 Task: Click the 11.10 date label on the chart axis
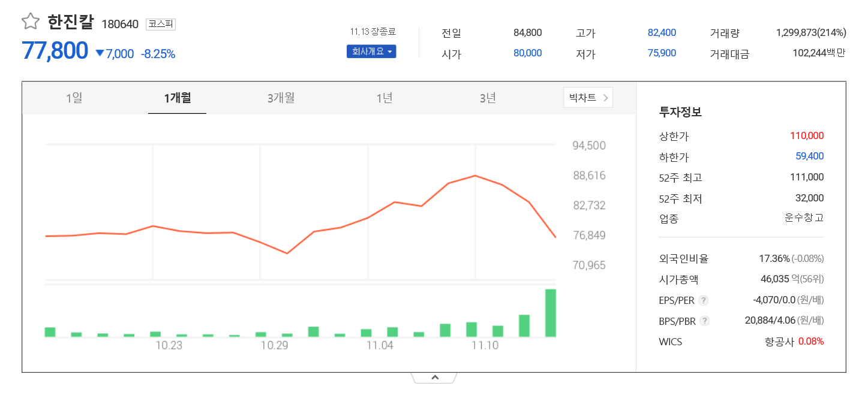pos(485,345)
